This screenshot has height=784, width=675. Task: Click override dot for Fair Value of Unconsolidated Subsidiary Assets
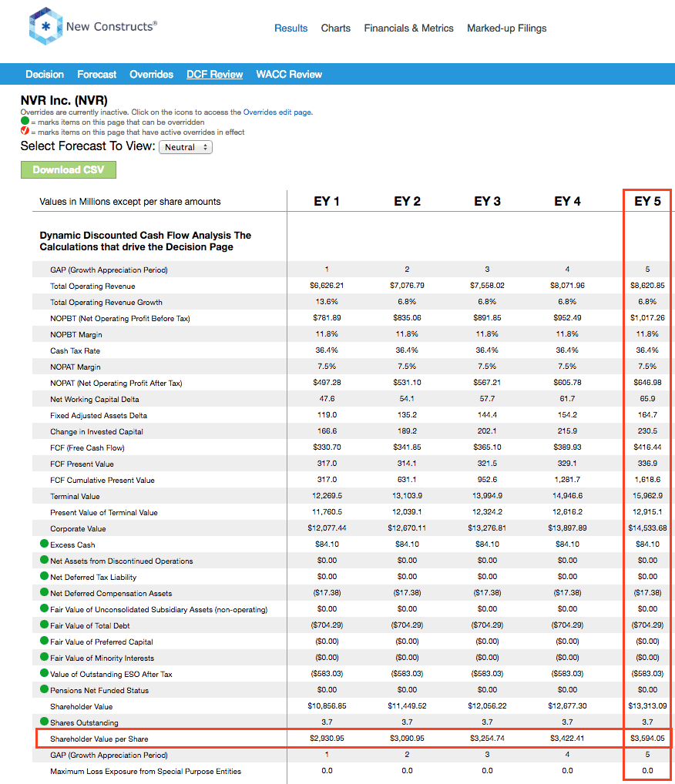tap(44, 608)
